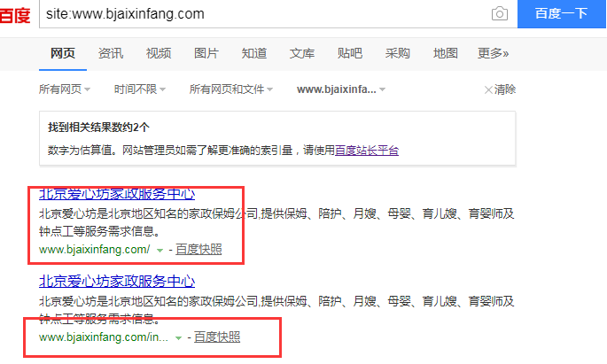Open the 贴吧 tab
The height and width of the screenshot is (364, 607).
pos(349,53)
